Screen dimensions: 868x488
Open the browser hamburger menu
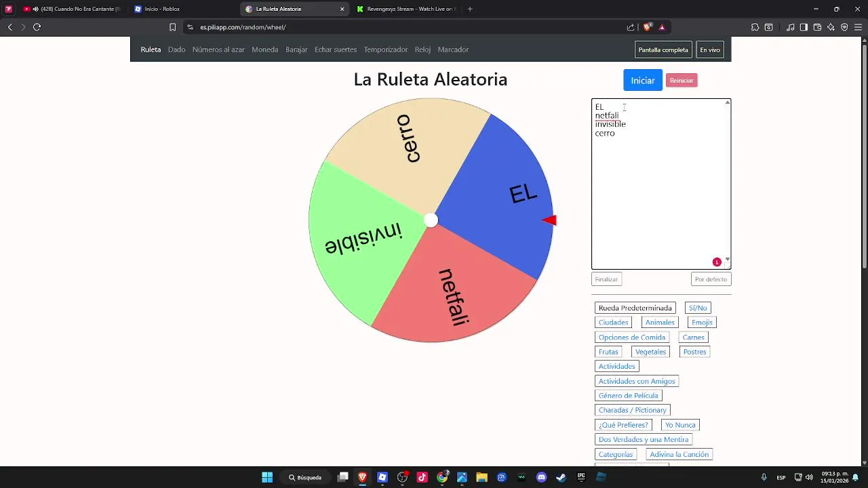[858, 27]
